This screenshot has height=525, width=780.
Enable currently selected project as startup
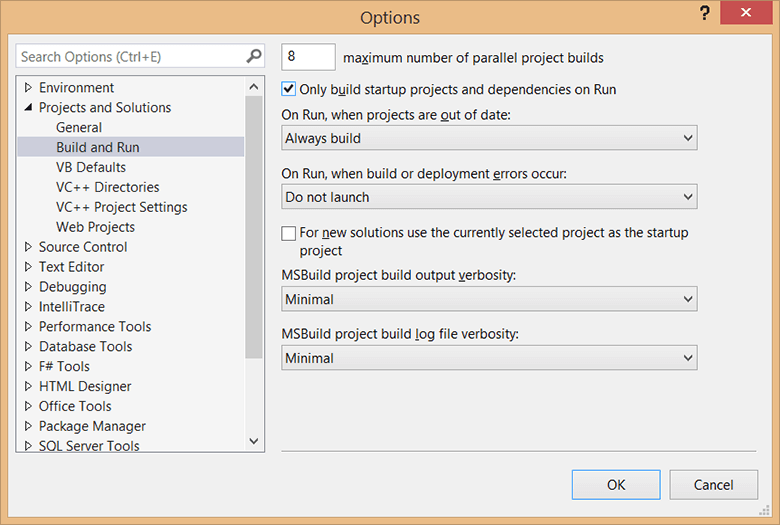[x=289, y=233]
